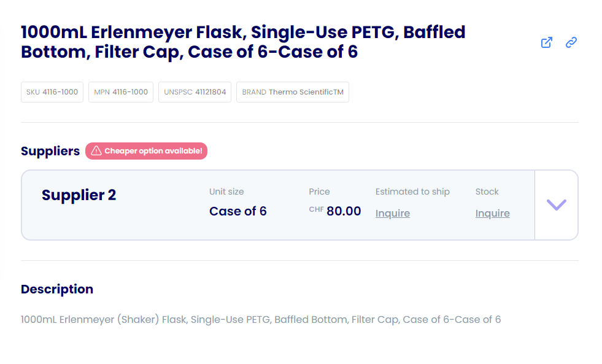This screenshot has height=364, width=602.
Task: Expand Supplier 2 details chevron
Action: [557, 204]
